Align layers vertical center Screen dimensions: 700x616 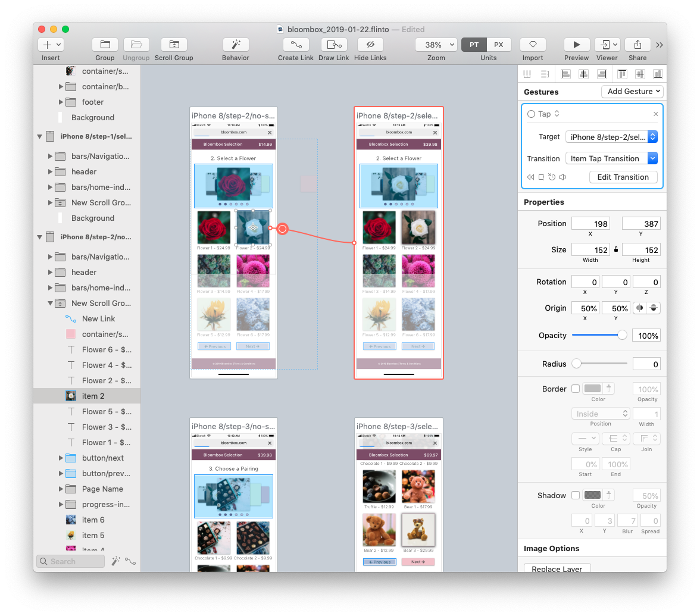[x=640, y=74]
